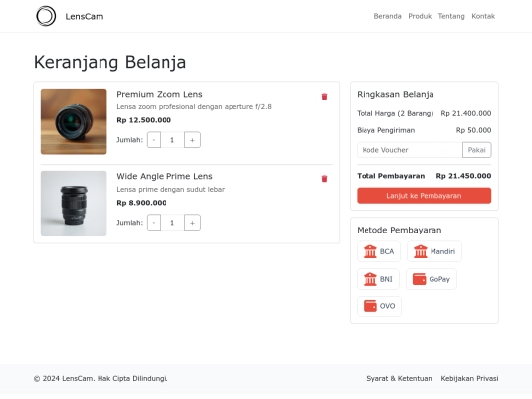Screen dimensions: 532x399
Task: Proceed with Lanjut ke Pembayaran button
Action: [424, 196]
